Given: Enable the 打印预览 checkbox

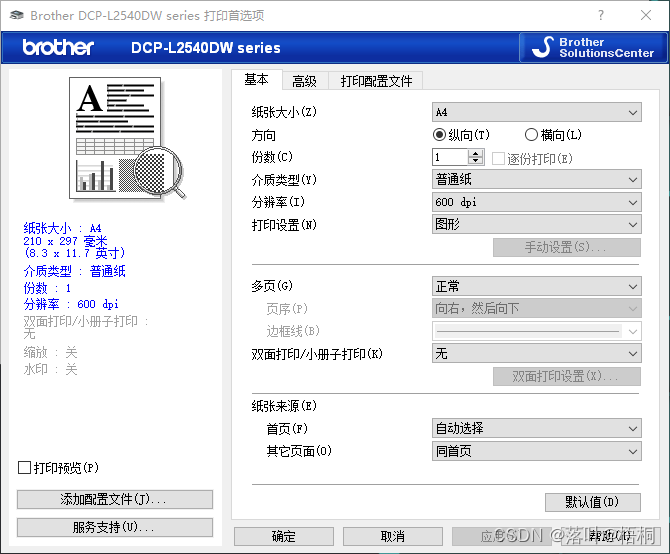Looking at the screenshot, I should 58,468.
